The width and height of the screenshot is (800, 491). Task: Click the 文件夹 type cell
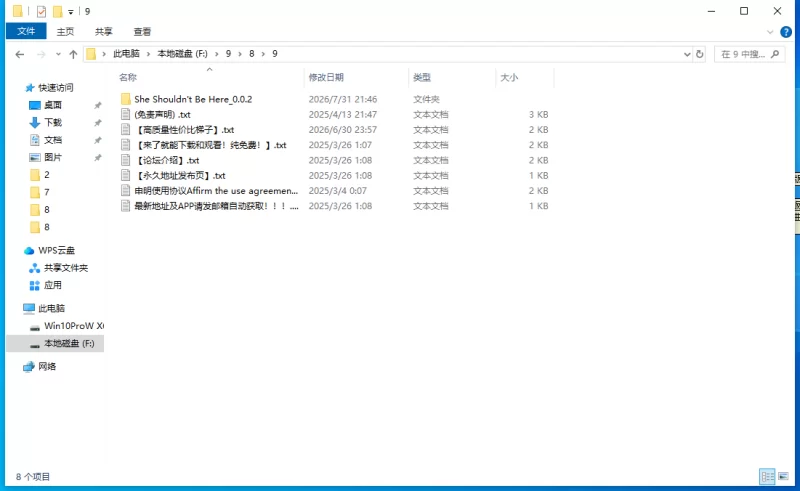[x=426, y=99]
